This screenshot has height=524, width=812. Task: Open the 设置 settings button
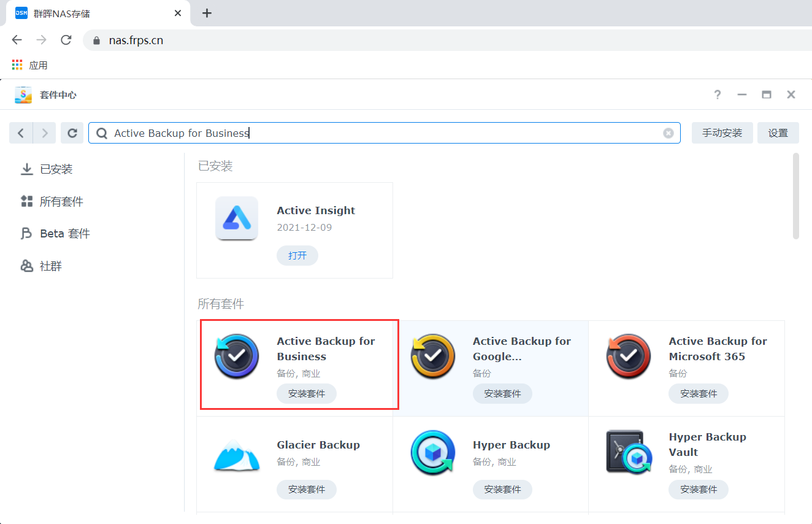[778, 133]
